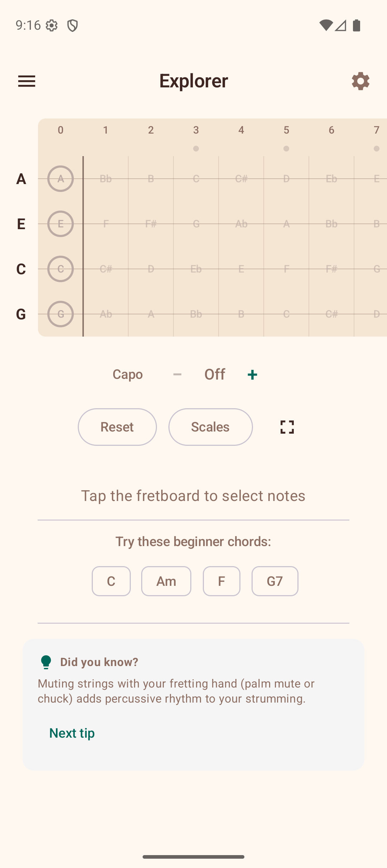Toggle the C note at fret 3 on A string
This screenshot has width=387, height=868.
(196, 179)
